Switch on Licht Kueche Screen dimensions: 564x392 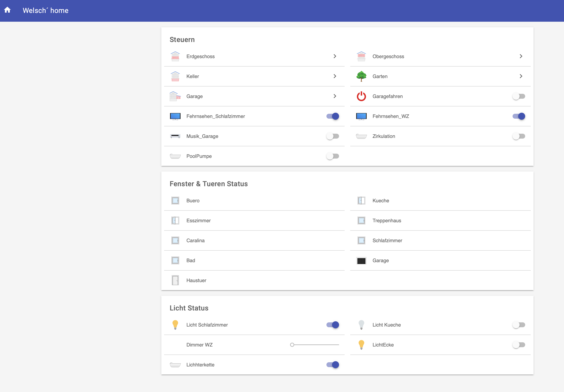click(x=519, y=325)
